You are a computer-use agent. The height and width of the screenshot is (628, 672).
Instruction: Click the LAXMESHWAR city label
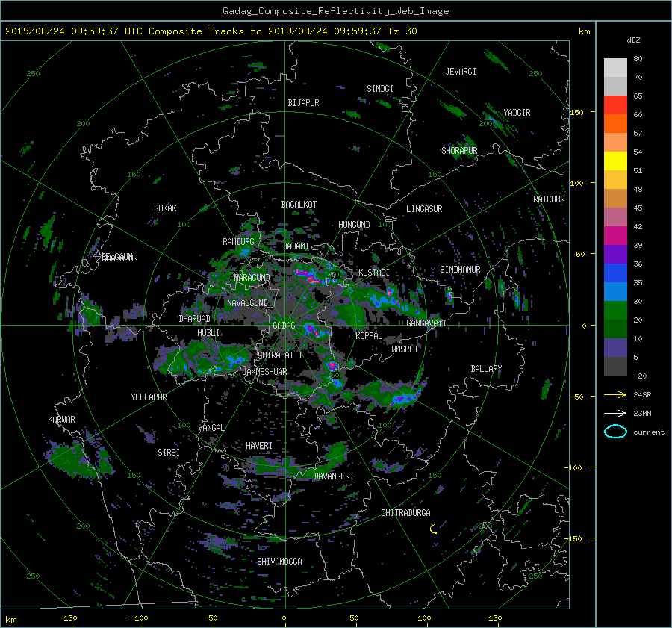264,372
